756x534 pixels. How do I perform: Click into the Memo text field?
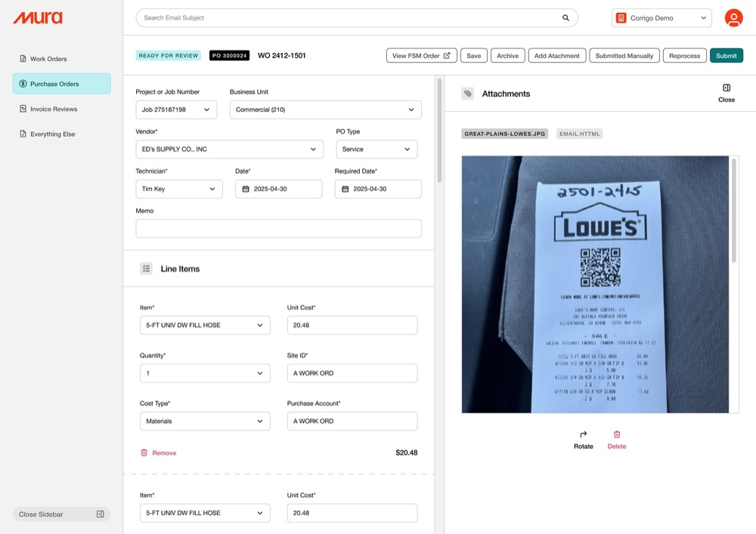[278, 229]
